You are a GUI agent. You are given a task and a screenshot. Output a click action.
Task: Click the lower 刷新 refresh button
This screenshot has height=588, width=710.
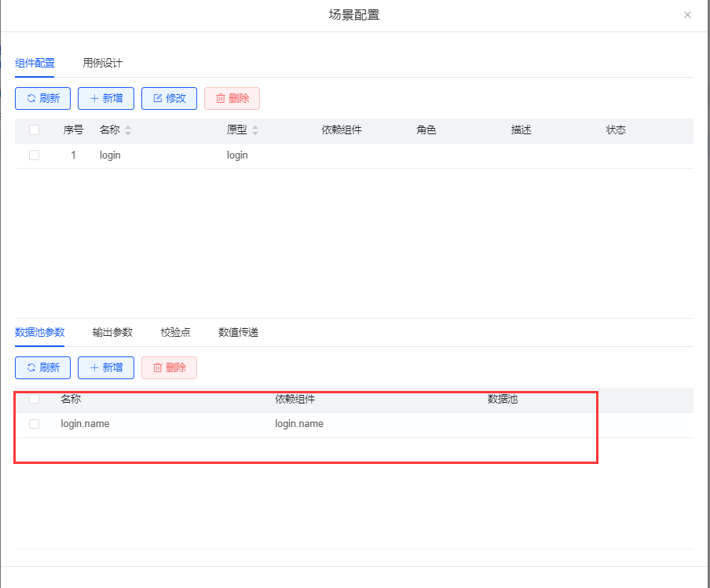42,367
